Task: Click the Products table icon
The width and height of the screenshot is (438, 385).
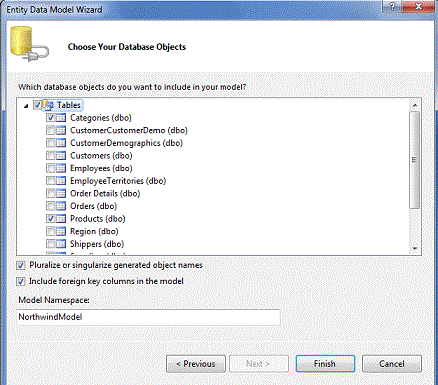Action: (x=61, y=219)
